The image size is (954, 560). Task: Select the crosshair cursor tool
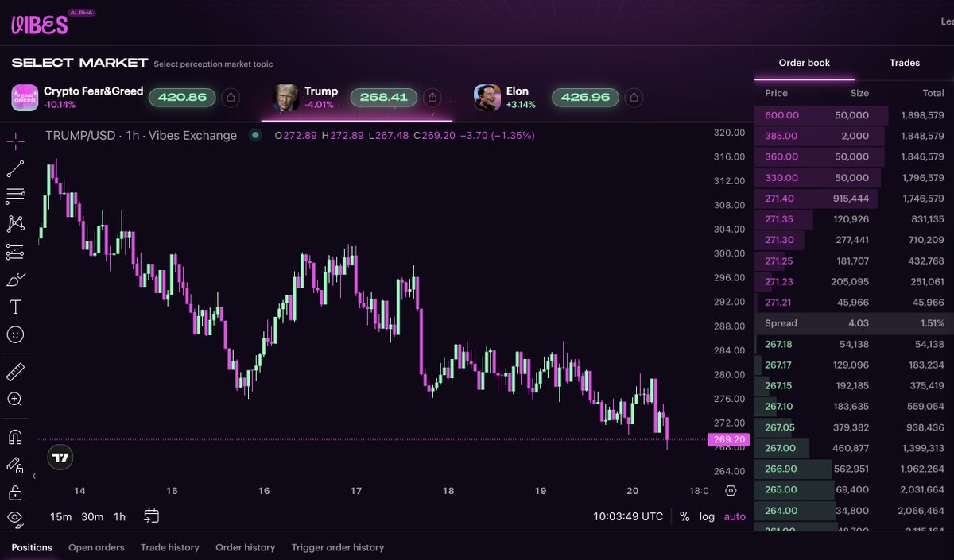(15, 141)
